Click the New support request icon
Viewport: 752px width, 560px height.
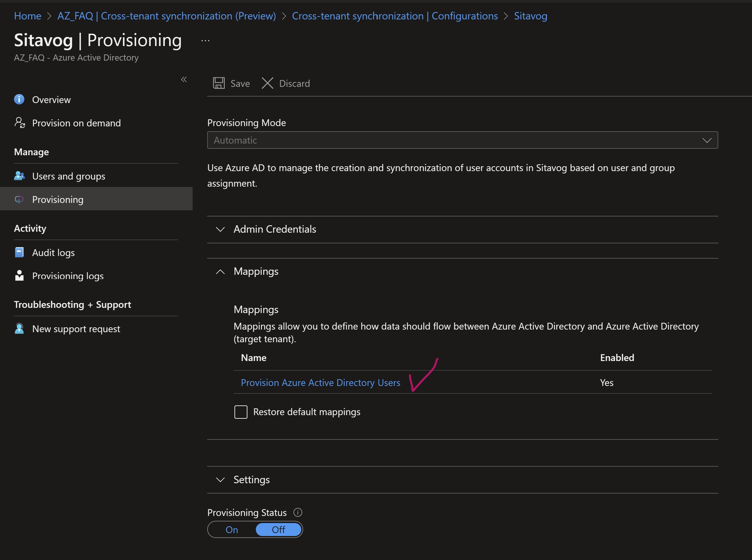pos(19,329)
